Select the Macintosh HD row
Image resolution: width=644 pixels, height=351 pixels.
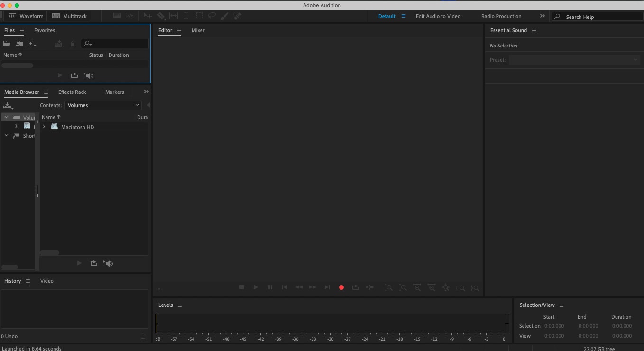coord(94,127)
